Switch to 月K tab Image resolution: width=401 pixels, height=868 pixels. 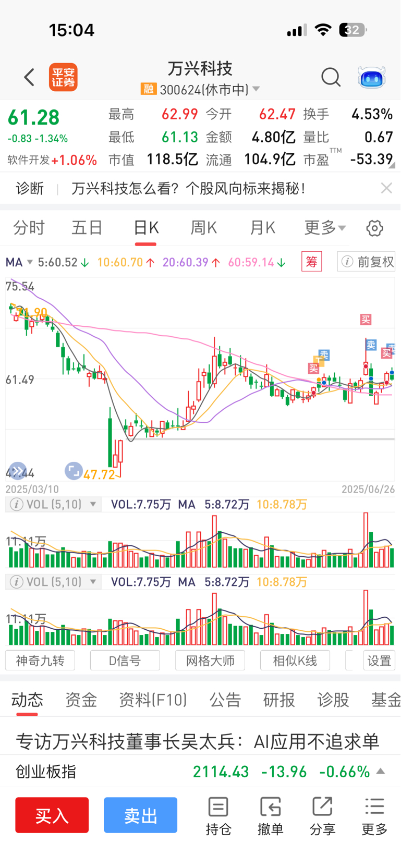pos(262,228)
